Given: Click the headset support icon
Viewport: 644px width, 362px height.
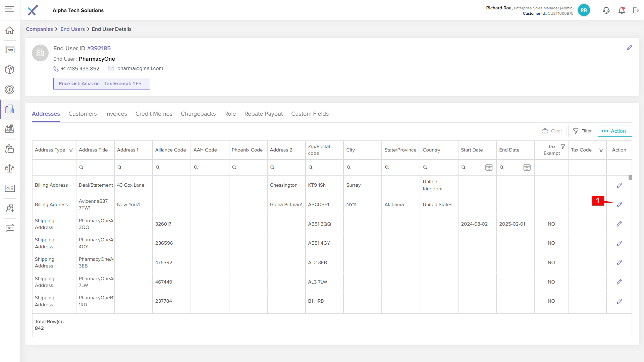Looking at the screenshot, I should tap(606, 10).
